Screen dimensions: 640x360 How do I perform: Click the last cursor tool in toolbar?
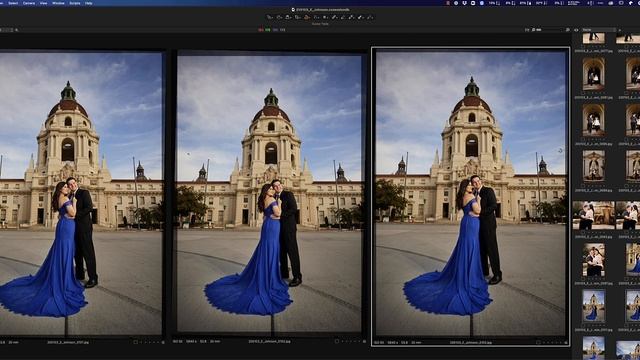pyautogui.click(x=370, y=17)
